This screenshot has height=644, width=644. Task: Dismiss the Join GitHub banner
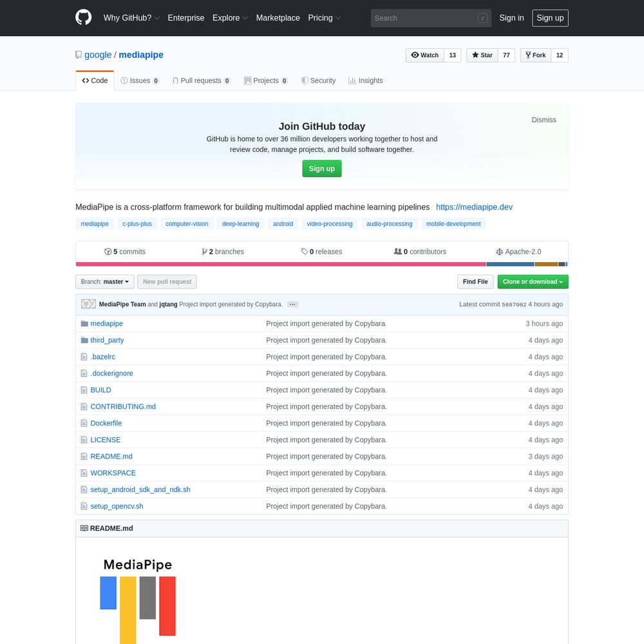coord(544,120)
